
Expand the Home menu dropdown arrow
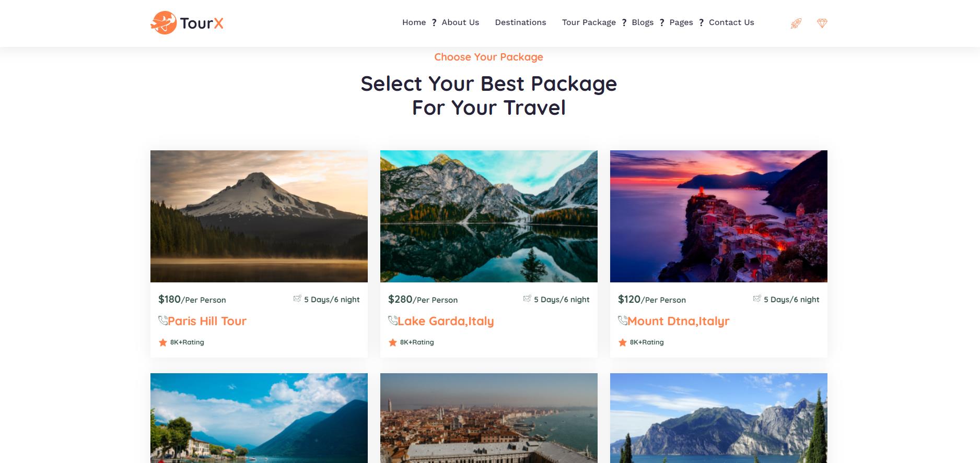[x=434, y=22]
